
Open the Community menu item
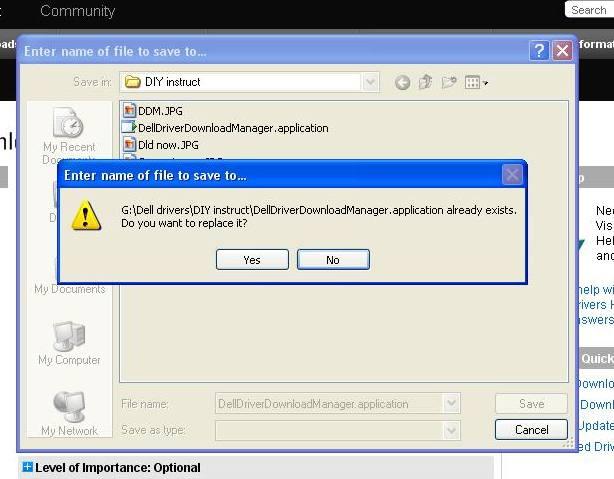tap(77, 11)
